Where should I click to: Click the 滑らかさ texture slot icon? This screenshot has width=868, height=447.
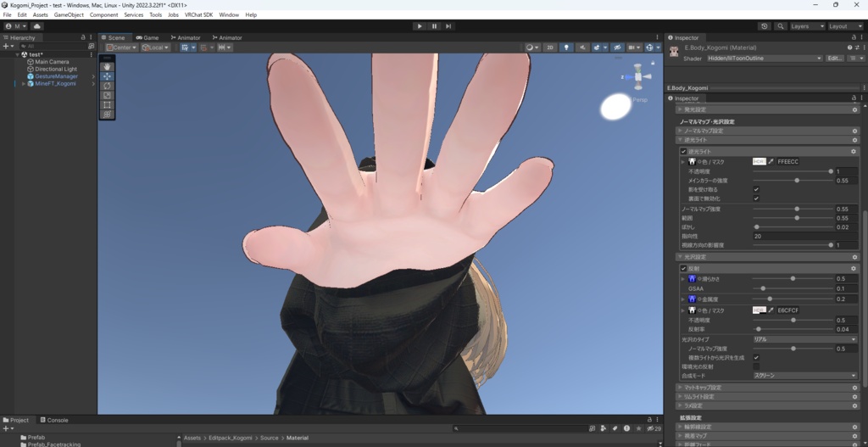click(692, 279)
